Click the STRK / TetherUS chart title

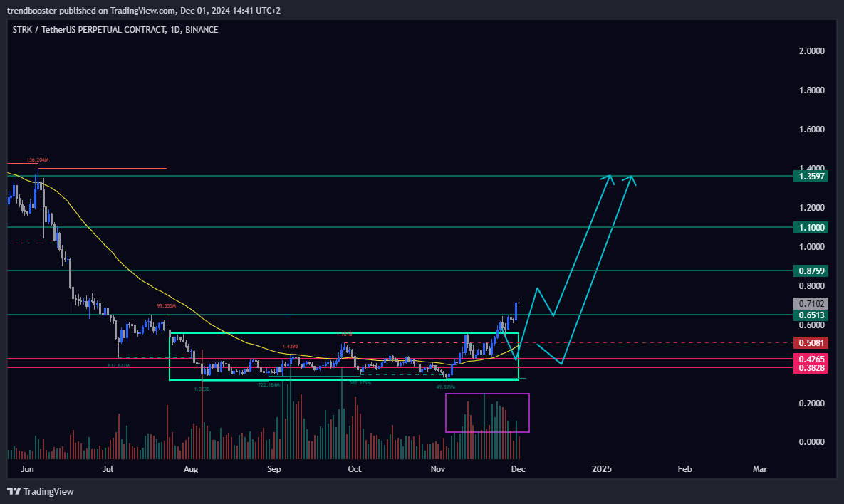(x=115, y=30)
